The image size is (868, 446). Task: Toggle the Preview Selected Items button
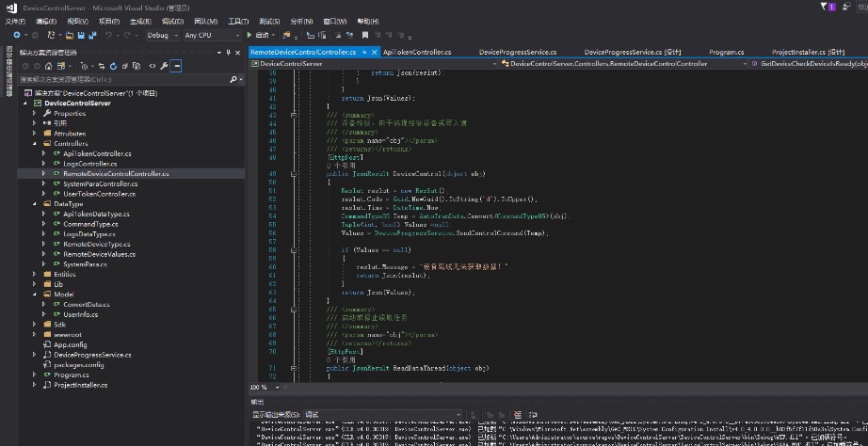[x=176, y=67]
